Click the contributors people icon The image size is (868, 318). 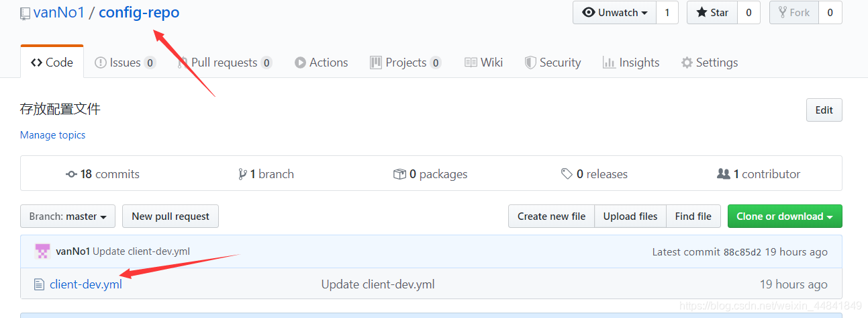click(723, 174)
